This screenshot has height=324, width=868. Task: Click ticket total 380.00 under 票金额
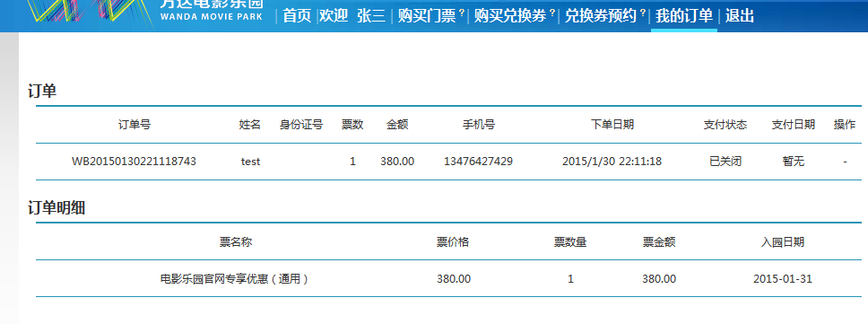pos(659,279)
